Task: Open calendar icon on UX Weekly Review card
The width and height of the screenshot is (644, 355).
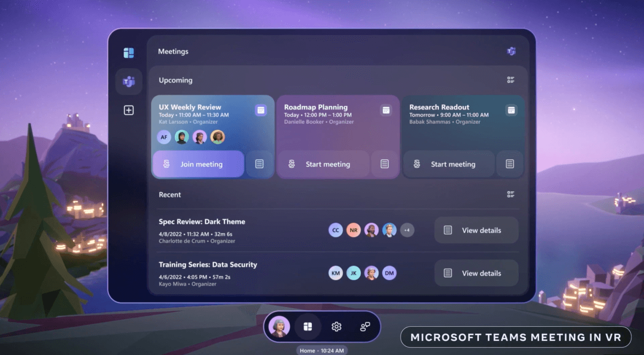Action: (x=261, y=110)
